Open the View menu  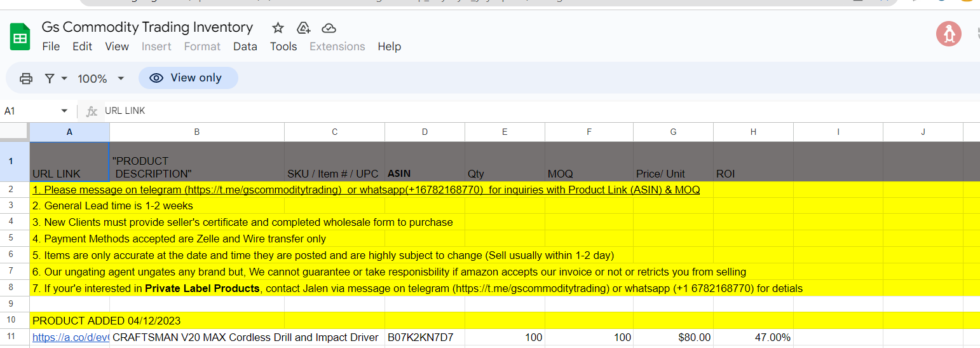[x=117, y=46]
